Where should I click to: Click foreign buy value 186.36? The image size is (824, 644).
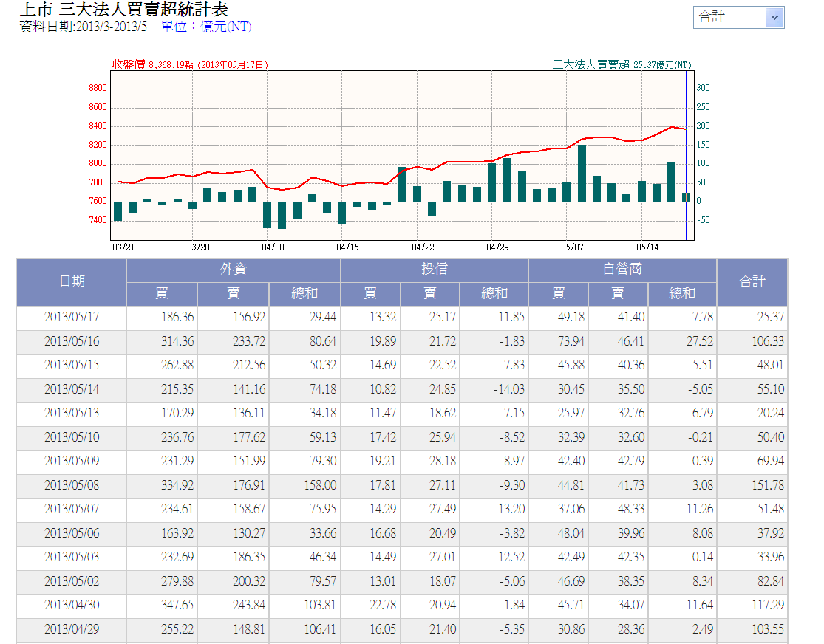[x=177, y=317]
